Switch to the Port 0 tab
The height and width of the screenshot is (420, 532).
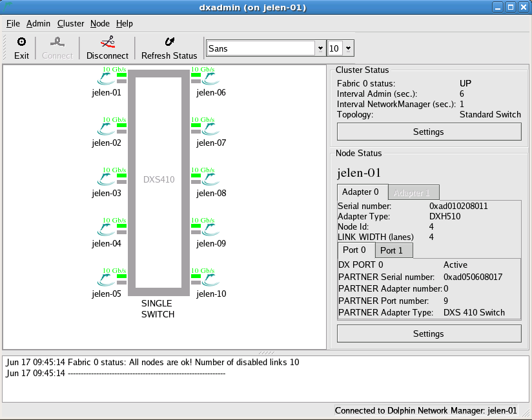[356, 250]
